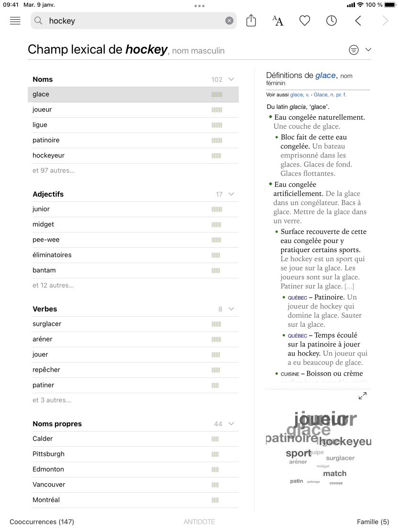The image size is (399, 532).
Task: Open the hamburger menu icon
Action: [15, 21]
